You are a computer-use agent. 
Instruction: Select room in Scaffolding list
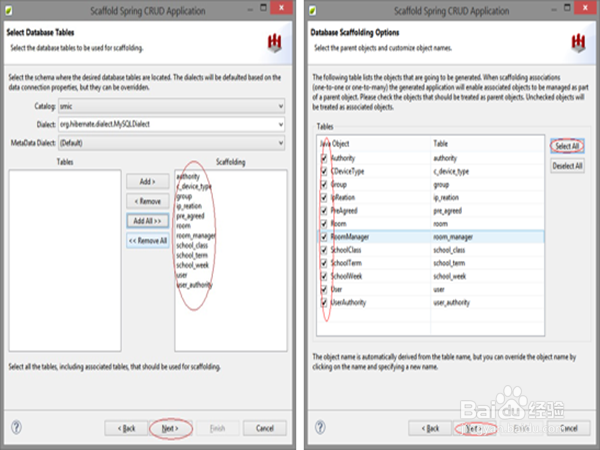coord(183,226)
